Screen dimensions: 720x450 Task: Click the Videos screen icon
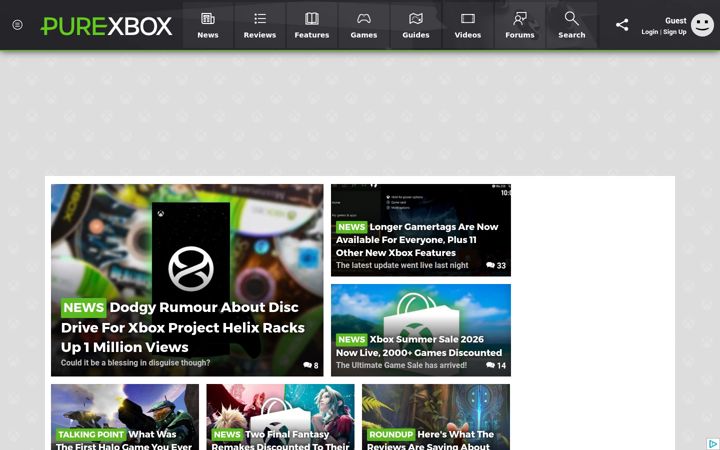coord(468,18)
